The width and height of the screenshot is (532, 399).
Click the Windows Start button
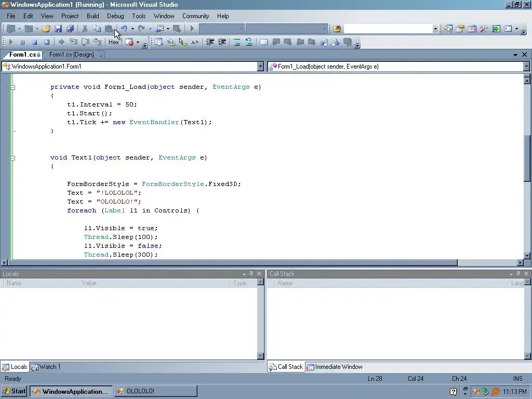pyautogui.click(x=14, y=391)
